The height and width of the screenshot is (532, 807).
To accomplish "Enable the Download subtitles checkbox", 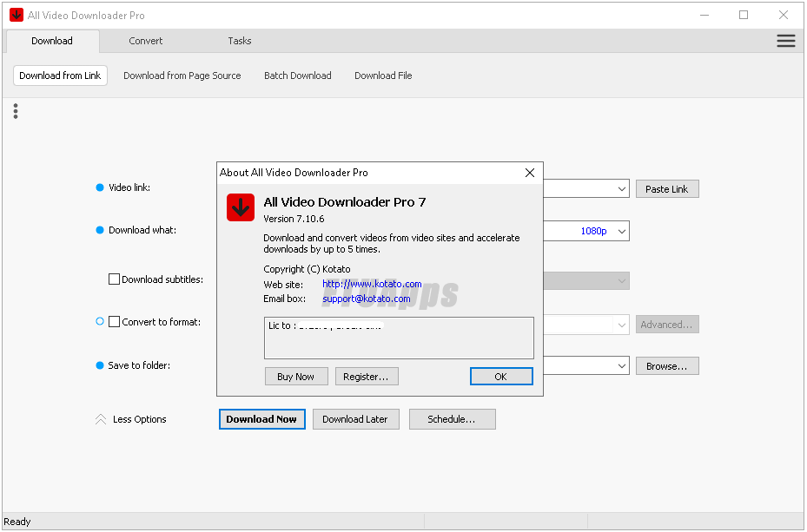I will point(115,279).
